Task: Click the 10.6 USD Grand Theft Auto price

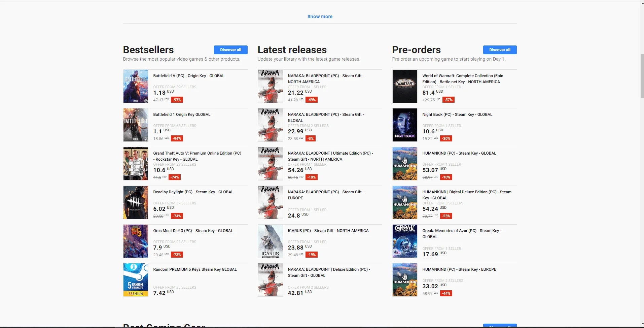Action: pos(164,170)
